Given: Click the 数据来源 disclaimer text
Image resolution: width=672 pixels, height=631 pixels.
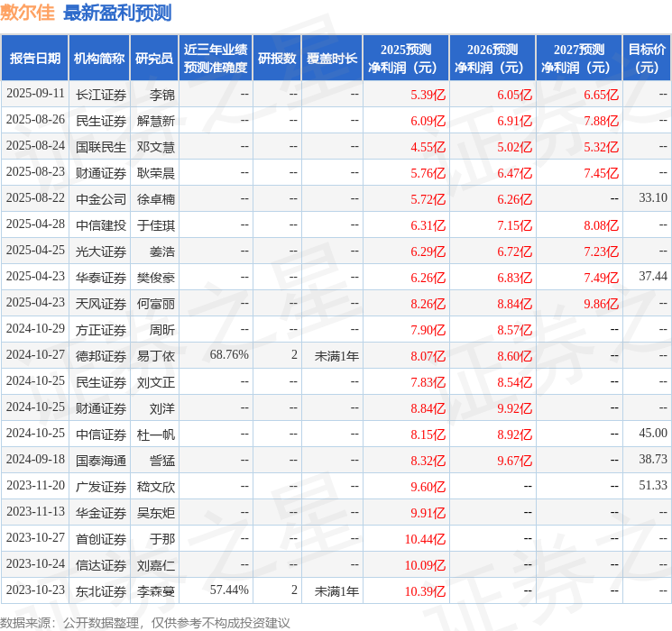Looking at the screenshot, I should 145,622.
